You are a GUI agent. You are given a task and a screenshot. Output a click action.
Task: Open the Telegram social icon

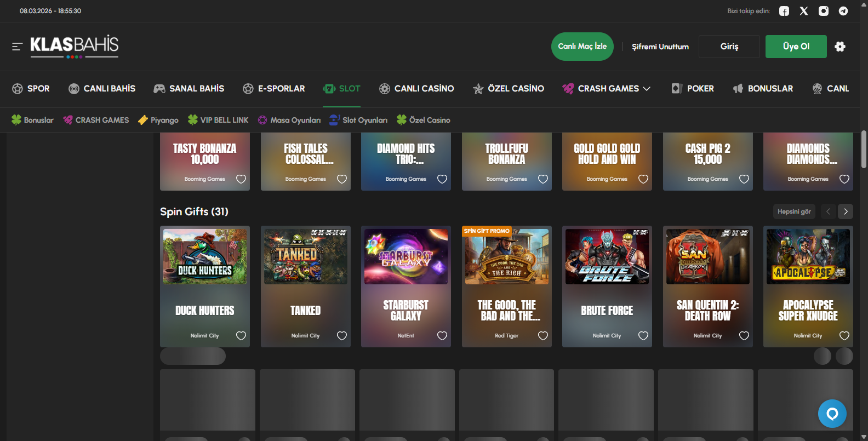click(843, 11)
